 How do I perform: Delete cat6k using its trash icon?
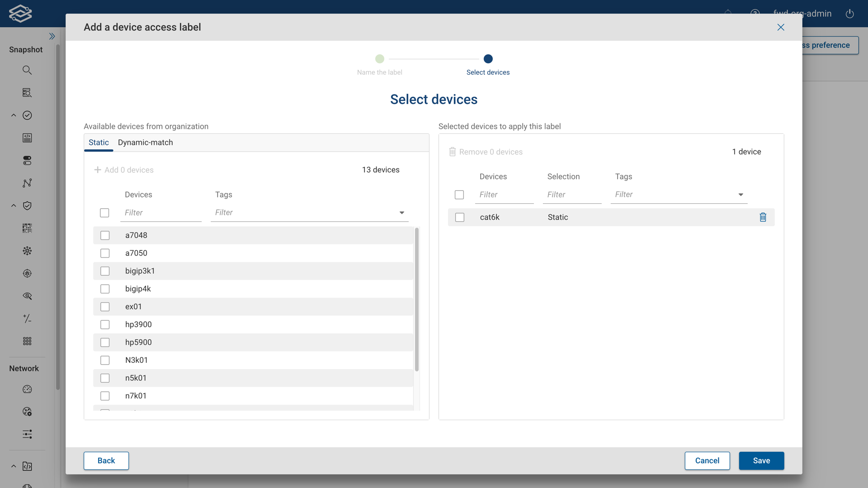(x=763, y=217)
